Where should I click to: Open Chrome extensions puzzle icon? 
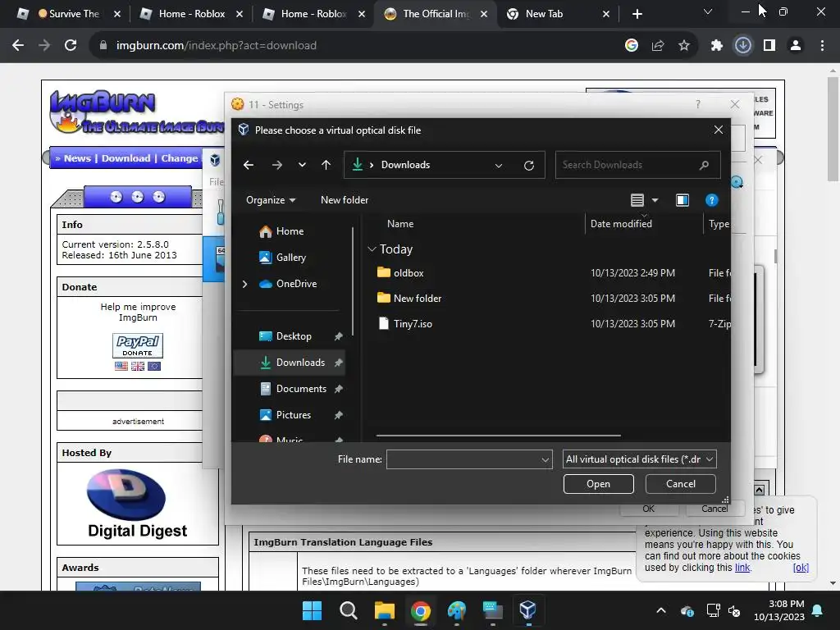click(x=717, y=46)
